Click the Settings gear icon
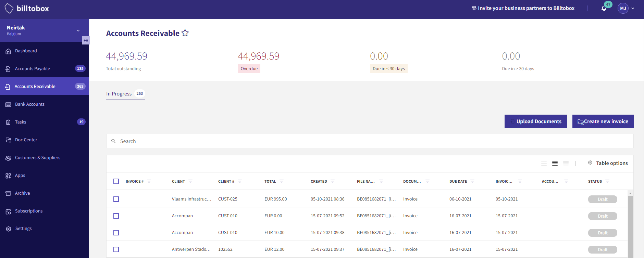 tap(8, 229)
